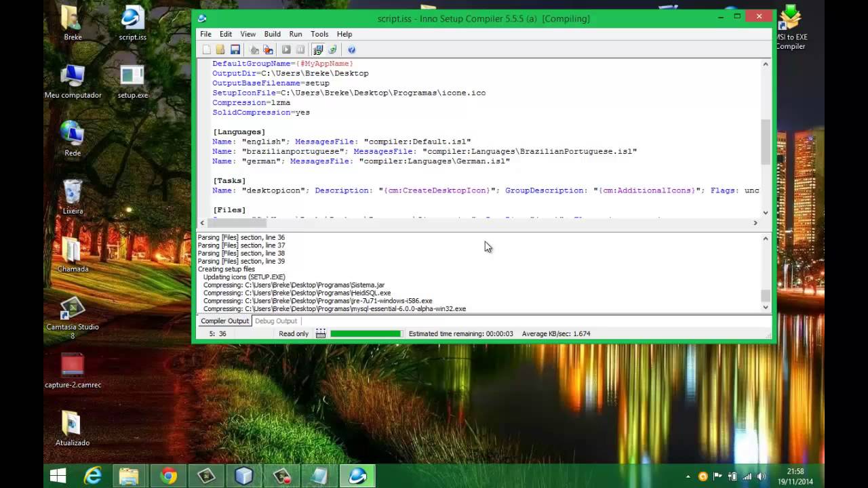This screenshot has height=488, width=868.
Task: Click the Run toolbar icon
Action: coord(286,49)
